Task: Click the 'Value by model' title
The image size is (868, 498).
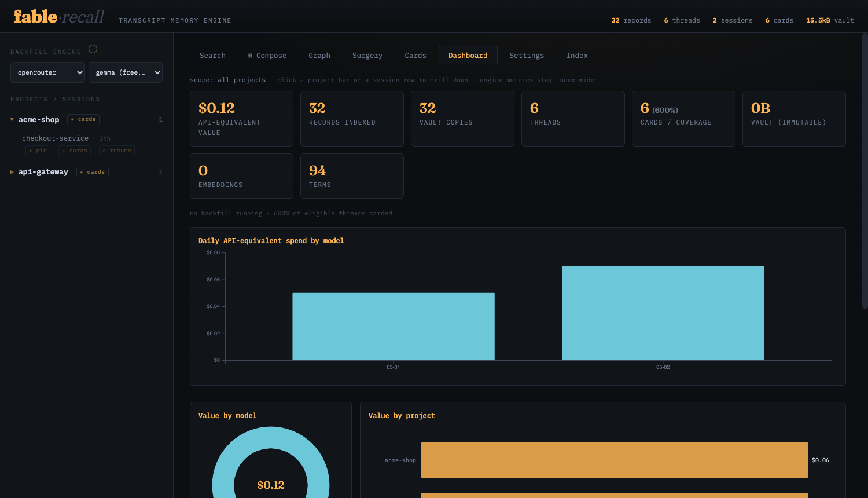Action: [x=227, y=416]
